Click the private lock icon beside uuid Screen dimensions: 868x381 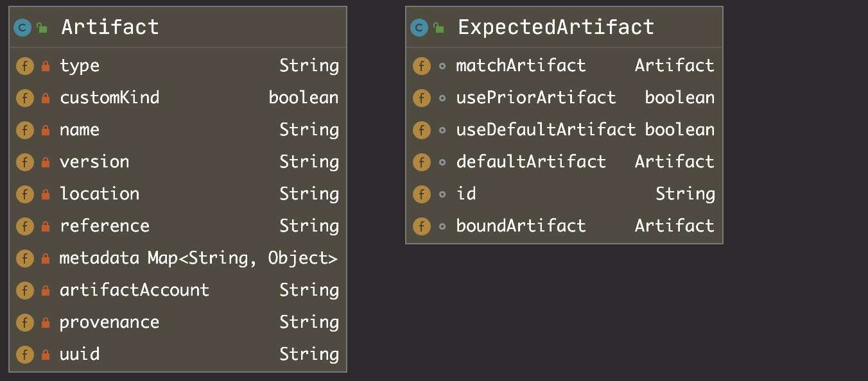[46, 355]
